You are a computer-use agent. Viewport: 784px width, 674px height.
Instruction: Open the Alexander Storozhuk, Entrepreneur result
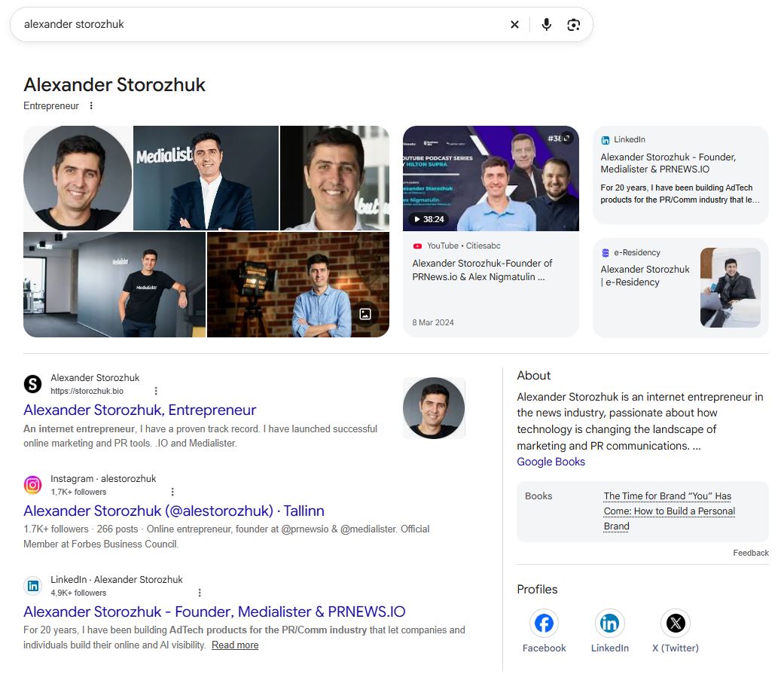coord(139,410)
